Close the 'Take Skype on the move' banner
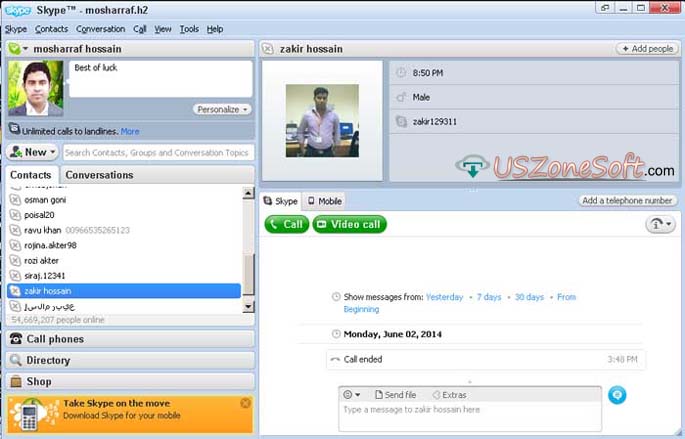This screenshot has width=685, height=439. 246,403
